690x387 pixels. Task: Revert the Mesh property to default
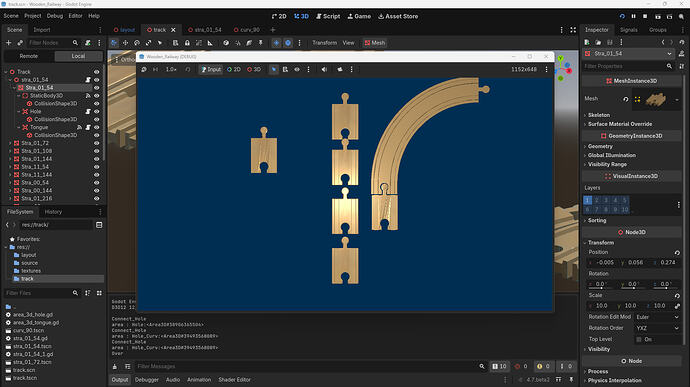coord(625,99)
